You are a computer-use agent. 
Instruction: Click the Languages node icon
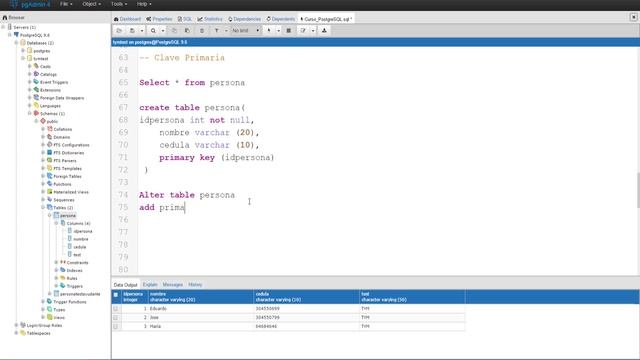36,105
